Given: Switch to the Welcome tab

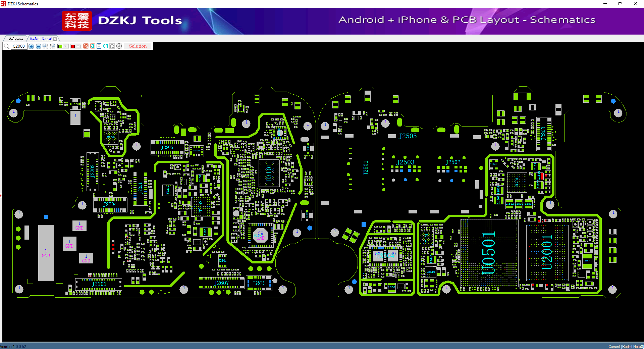Looking at the screenshot, I should click(x=16, y=39).
